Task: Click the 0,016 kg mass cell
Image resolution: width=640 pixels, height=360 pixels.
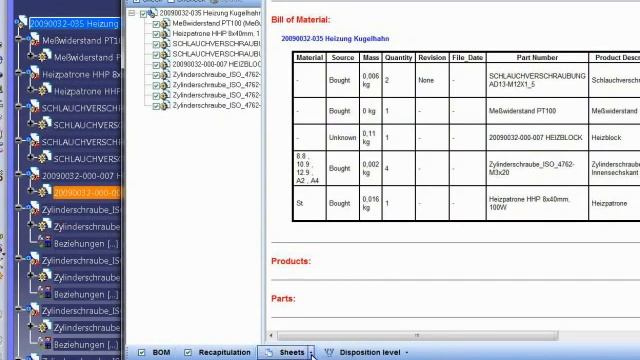Action: pyautogui.click(x=371, y=203)
